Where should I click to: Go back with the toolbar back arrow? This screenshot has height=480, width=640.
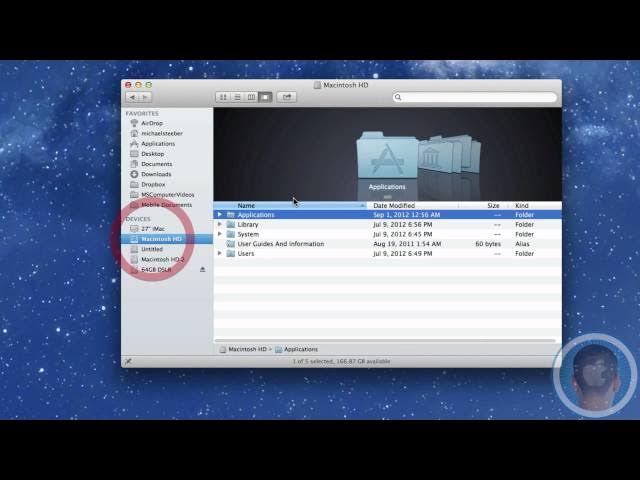click(x=133, y=97)
